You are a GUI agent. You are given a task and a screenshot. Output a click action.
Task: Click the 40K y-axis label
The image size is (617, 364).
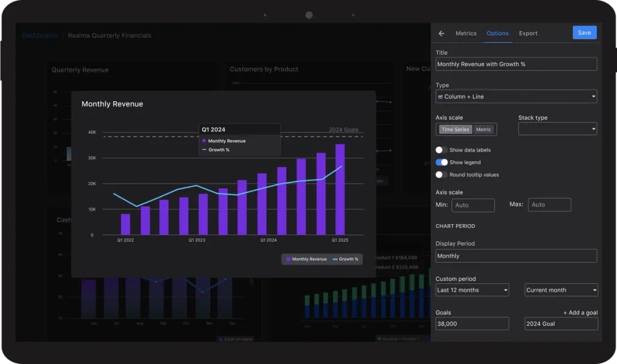[92, 132]
